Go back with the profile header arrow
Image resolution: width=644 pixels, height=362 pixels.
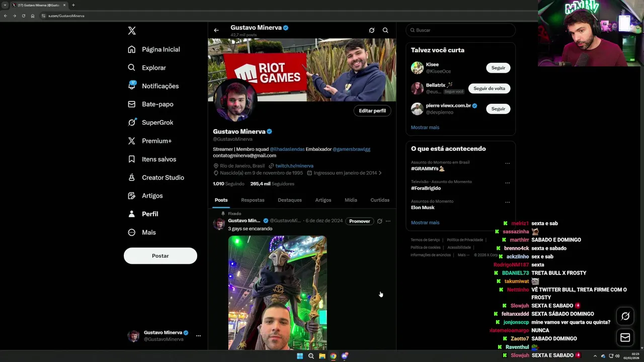[216, 30]
